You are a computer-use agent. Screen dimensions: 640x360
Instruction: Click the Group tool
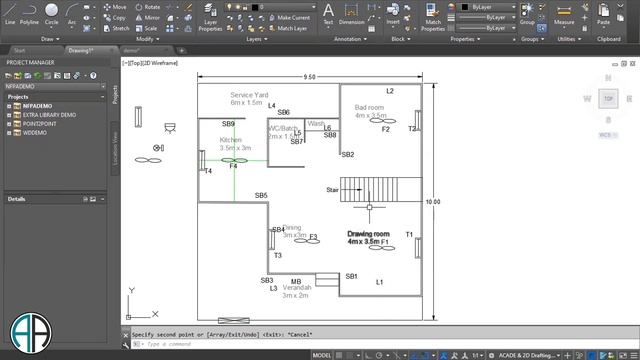coord(527,13)
